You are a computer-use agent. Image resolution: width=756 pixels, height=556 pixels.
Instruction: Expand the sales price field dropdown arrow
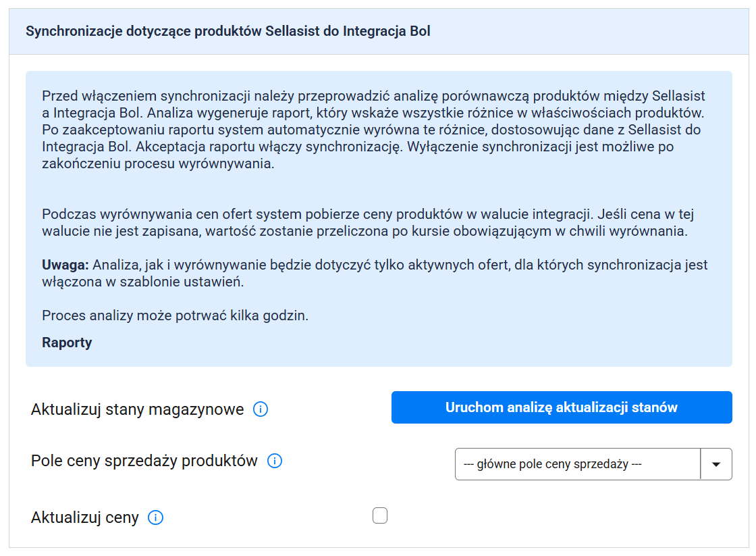pyautogui.click(x=716, y=464)
